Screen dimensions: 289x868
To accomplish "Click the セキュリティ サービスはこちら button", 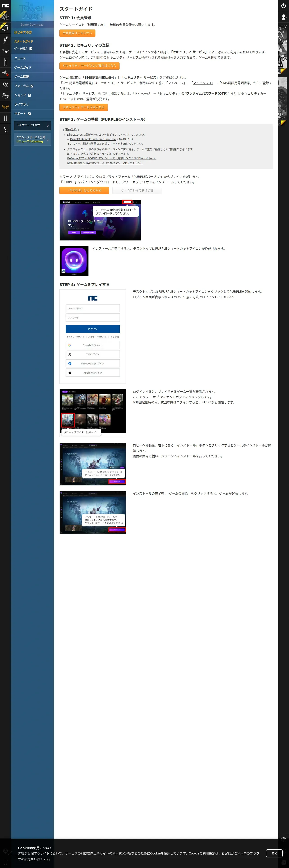I will coord(84,107).
